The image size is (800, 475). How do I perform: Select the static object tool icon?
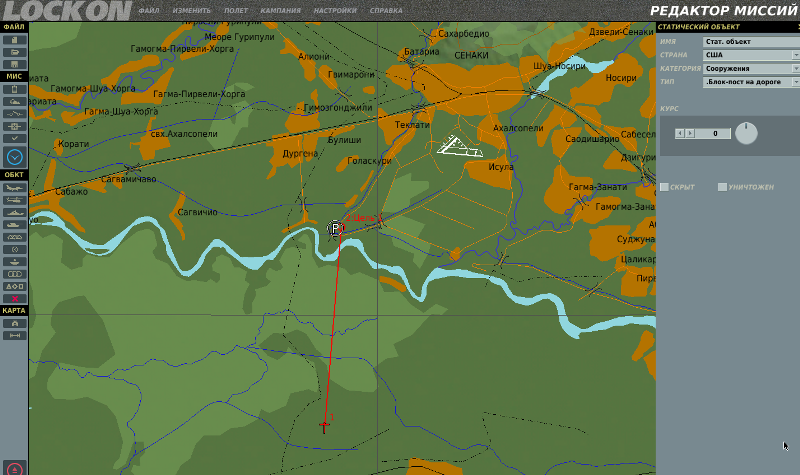(x=14, y=261)
